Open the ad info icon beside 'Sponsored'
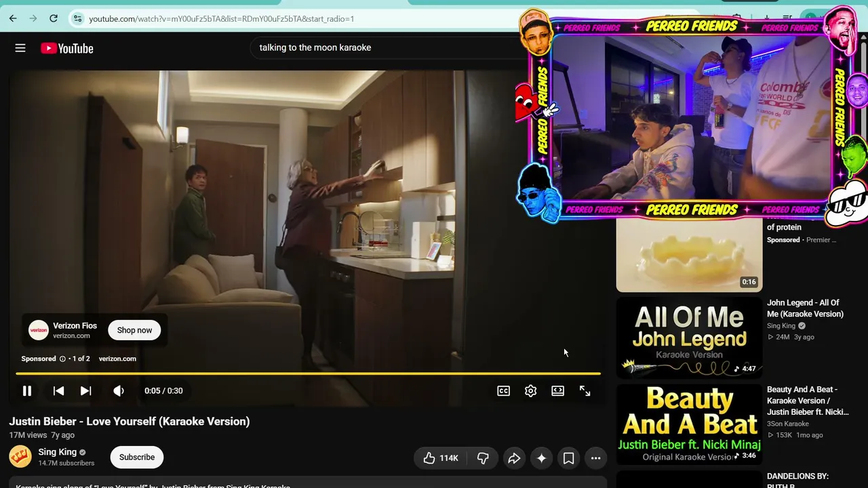Viewport: 868px width, 488px height. [x=62, y=359]
